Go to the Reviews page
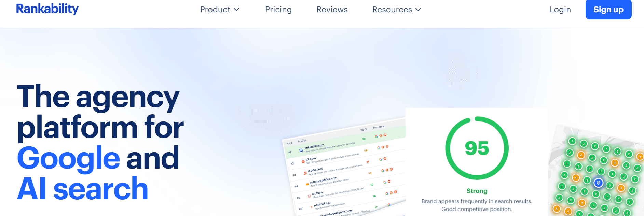 [x=332, y=10]
